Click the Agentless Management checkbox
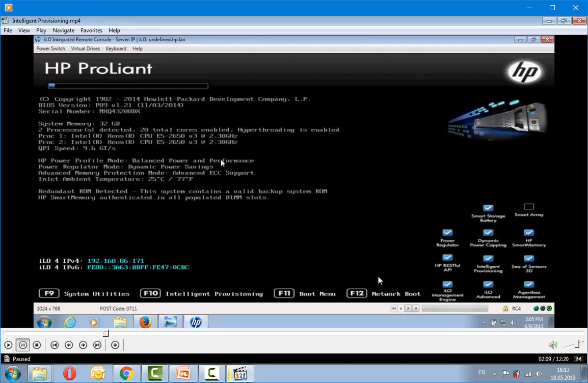This screenshot has height=383, width=588. click(x=529, y=284)
